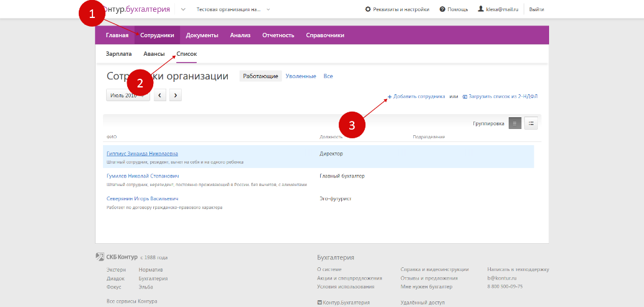Click the gear icon for Реквизиты и настройки
Viewport: 644px width, 307px height.
(x=368, y=9)
